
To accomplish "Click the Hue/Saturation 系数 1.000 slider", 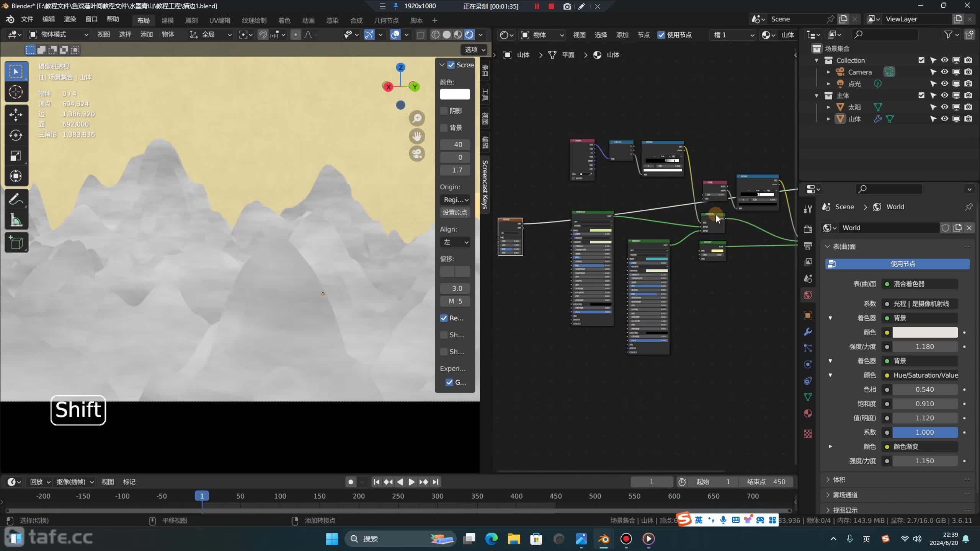I will click(x=925, y=432).
